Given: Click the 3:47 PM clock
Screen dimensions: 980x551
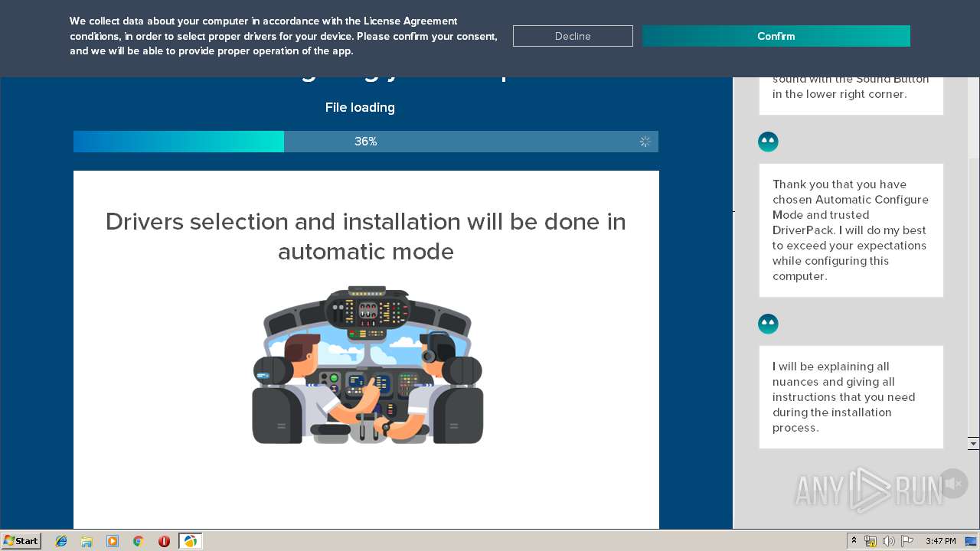Looking at the screenshot, I should (x=940, y=541).
